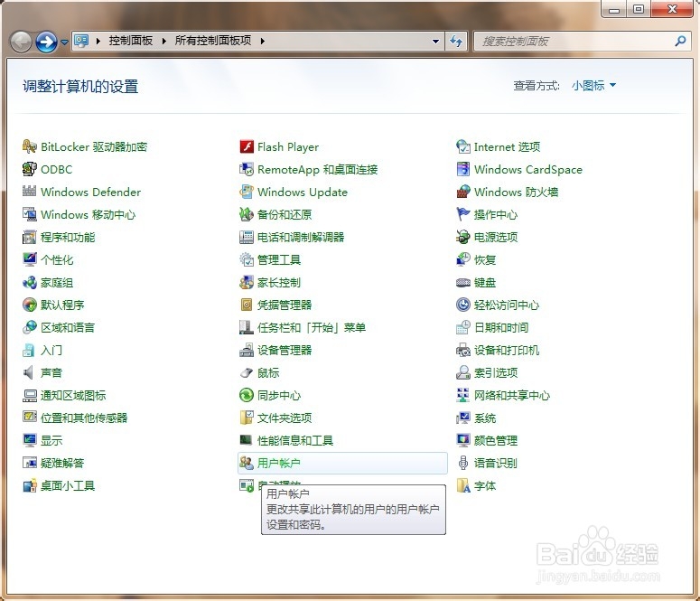Expand arrow after 所有控制面板项 breadcrumb
Viewport: 700px width, 601px height.
click(263, 41)
